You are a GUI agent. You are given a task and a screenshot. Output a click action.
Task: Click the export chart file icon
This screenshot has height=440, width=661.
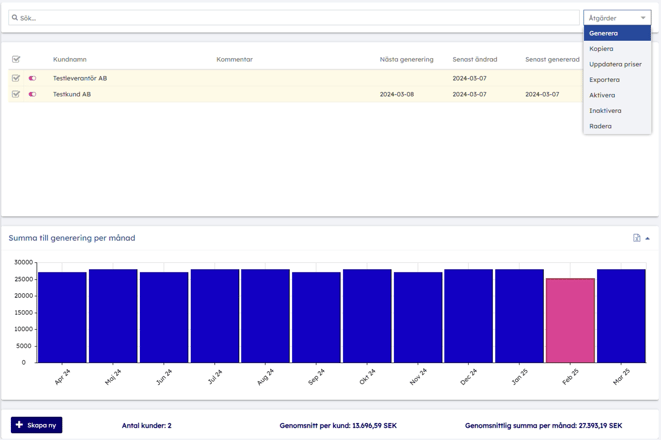pos(636,238)
